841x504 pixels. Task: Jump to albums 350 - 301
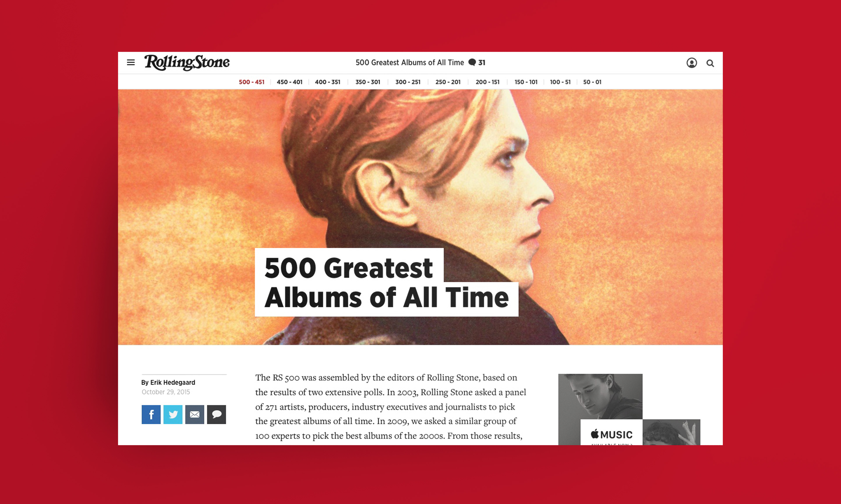pos(368,82)
